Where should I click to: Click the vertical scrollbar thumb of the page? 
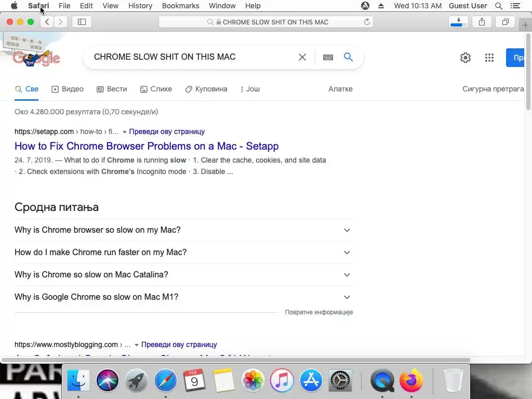[528, 72]
